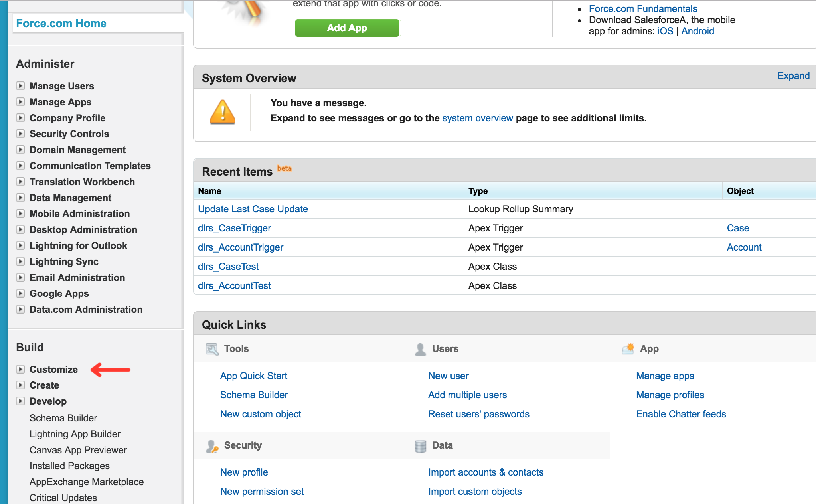Open dlrs_CaseTrigger recent item
This screenshot has height=504, width=816.
coord(235,228)
